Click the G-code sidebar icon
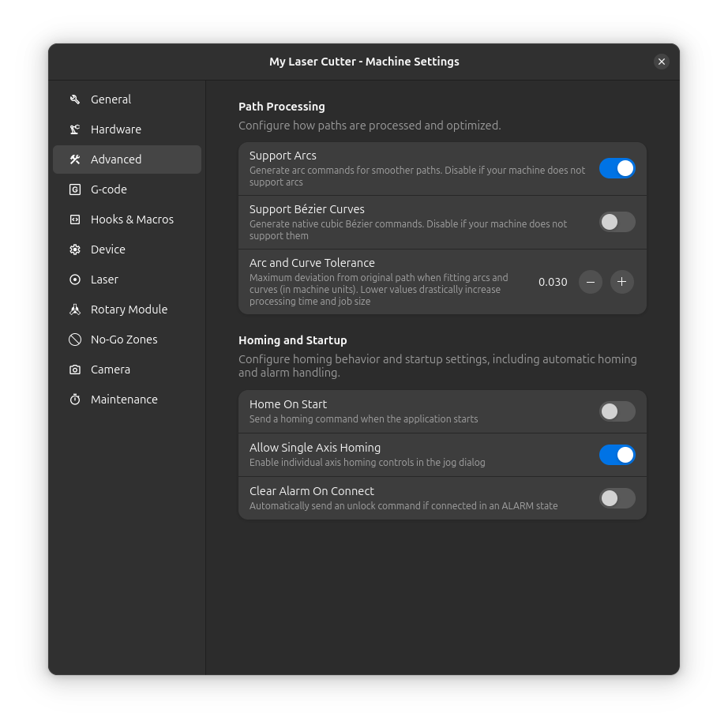 click(75, 190)
